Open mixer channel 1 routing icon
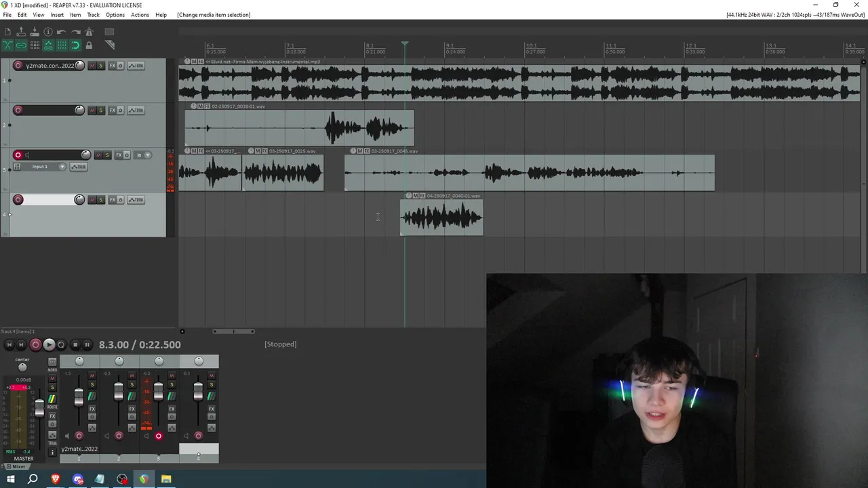Image resolution: width=868 pixels, height=488 pixels. (92, 396)
